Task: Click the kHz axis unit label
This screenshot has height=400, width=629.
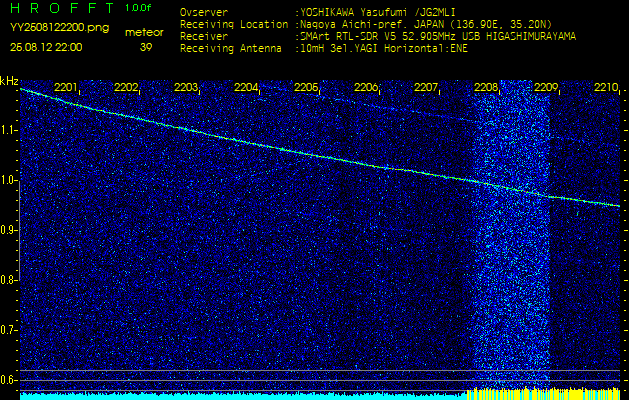Action: [x=9, y=81]
